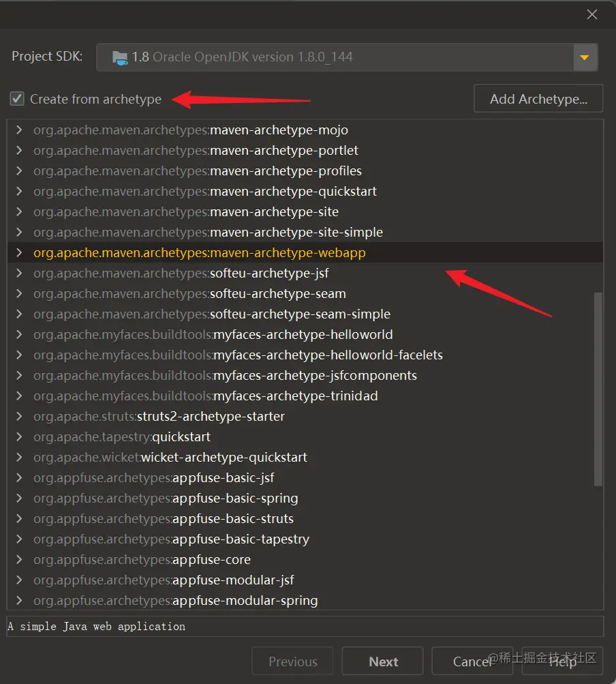The height and width of the screenshot is (684, 616).
Task: Click the archetype list vertical scrollbar
Action: pos(598,389)
